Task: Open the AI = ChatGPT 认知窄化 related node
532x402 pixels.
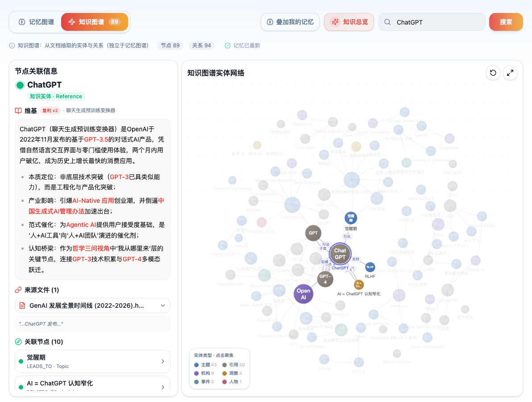Action: click(93, 384)
